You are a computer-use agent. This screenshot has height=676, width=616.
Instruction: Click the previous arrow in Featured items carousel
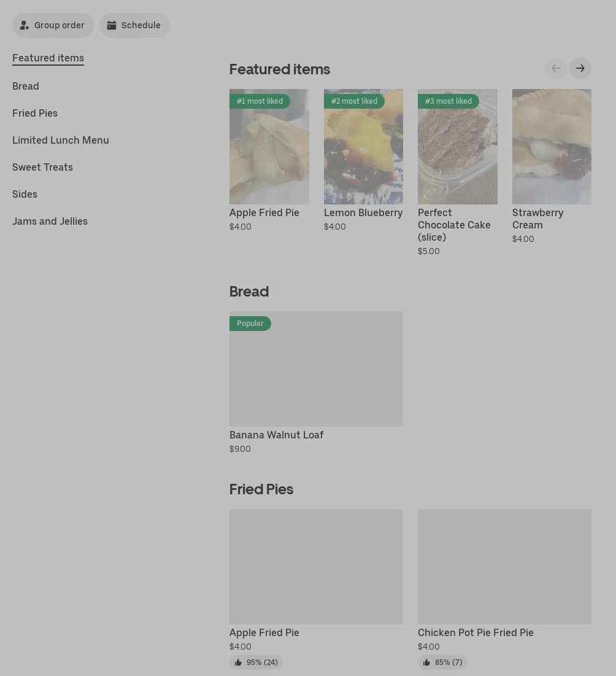[556, 68]
